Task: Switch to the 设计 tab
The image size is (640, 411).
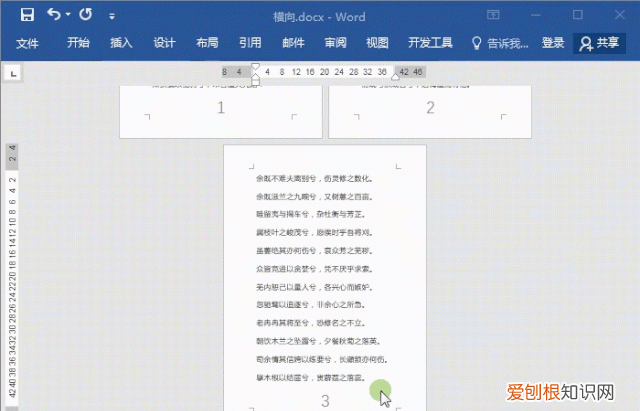Action: 164,43
